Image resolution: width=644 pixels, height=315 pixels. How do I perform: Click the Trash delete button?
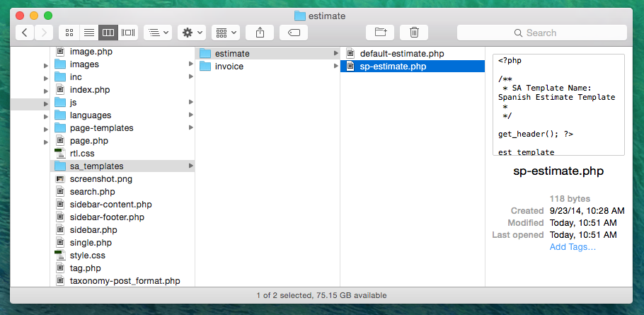click(x=414, y=33)
